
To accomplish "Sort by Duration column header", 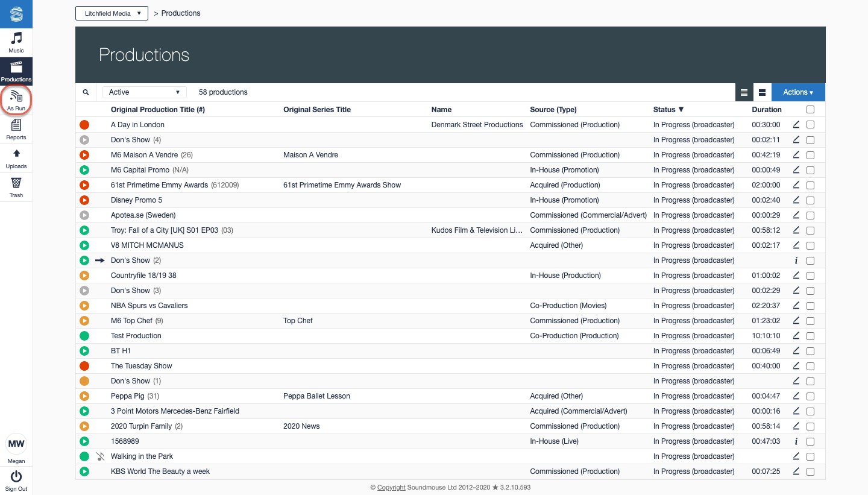I will tap(767, 110).
